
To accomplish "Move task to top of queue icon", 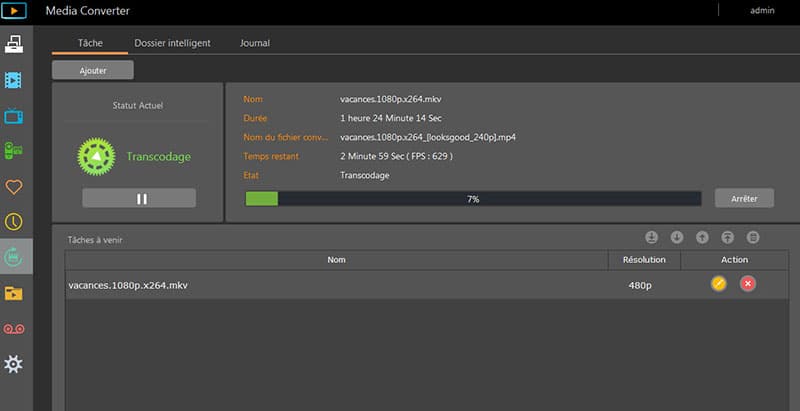I will pyautogui.click(x=728, y=237).
